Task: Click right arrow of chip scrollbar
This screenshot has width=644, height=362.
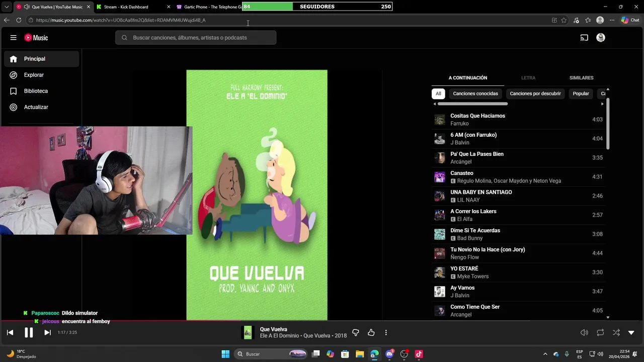Action: pyautogui.click(x=602, y=104)
